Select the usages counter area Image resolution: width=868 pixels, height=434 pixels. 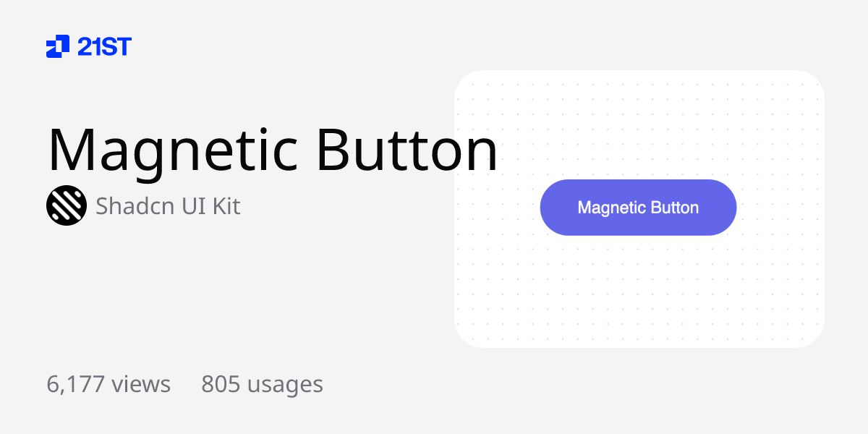(x=262, y=384)
